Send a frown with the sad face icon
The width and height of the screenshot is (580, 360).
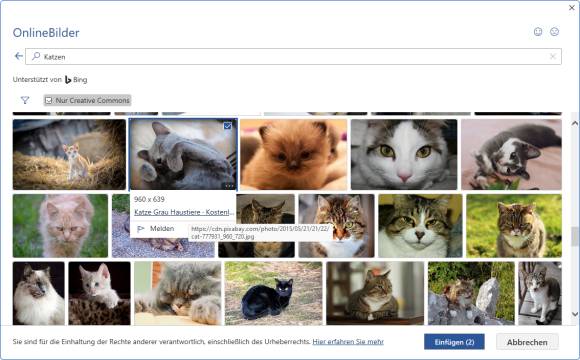click(x=554, y=32)
